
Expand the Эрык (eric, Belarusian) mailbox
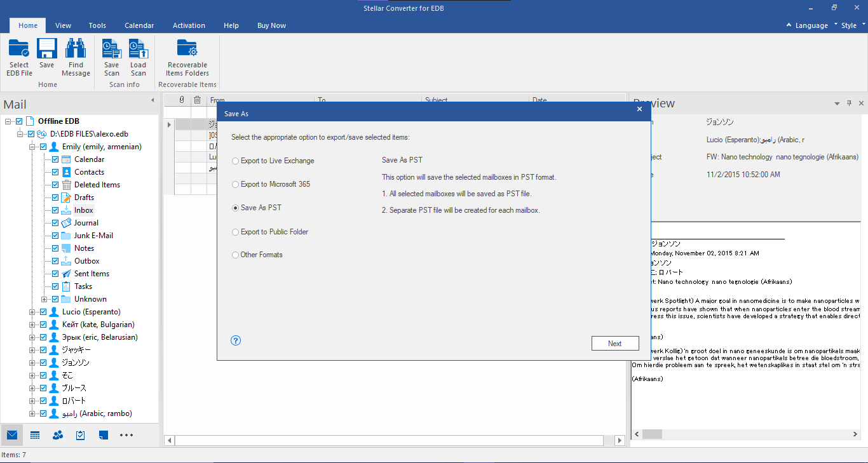[x=32, y=337]
